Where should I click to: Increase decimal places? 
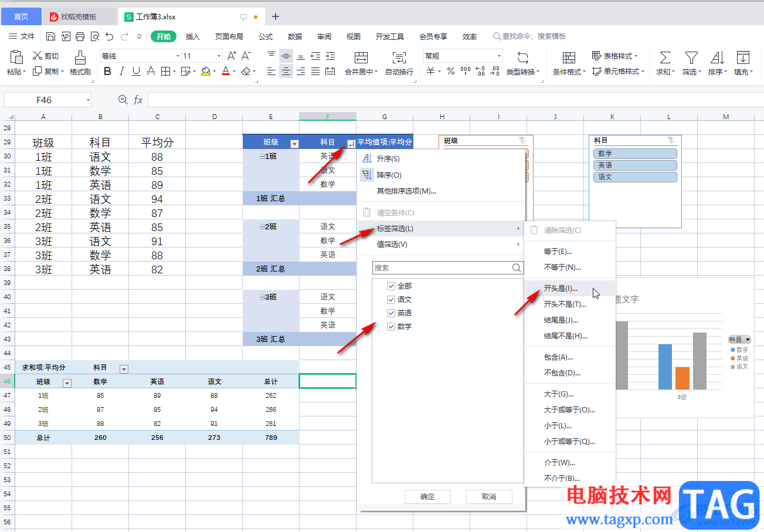(480, 72)
